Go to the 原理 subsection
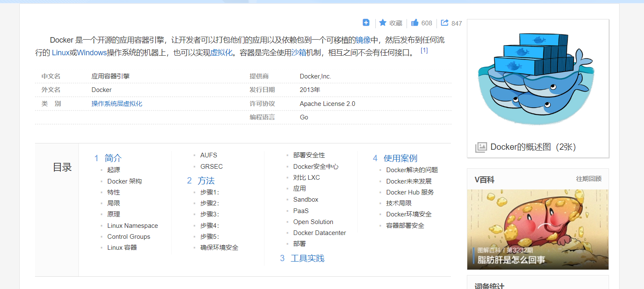 point(114,214)
